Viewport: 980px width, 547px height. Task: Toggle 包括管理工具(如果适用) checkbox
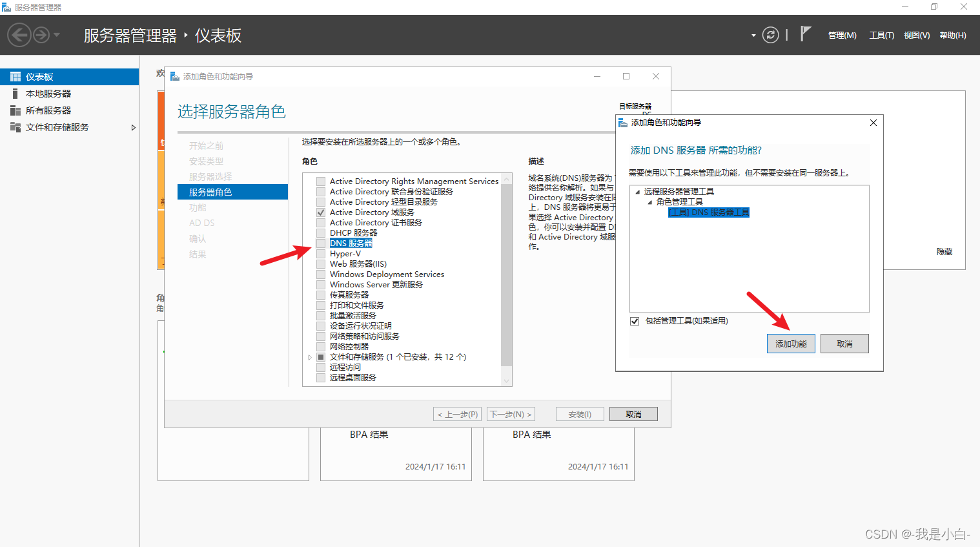click(x=635, y=321)
